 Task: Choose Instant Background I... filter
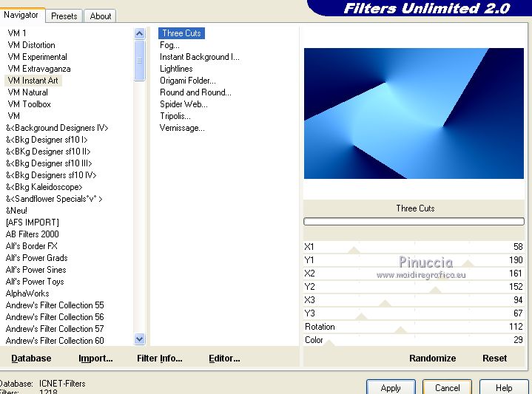tap(200, 57)
